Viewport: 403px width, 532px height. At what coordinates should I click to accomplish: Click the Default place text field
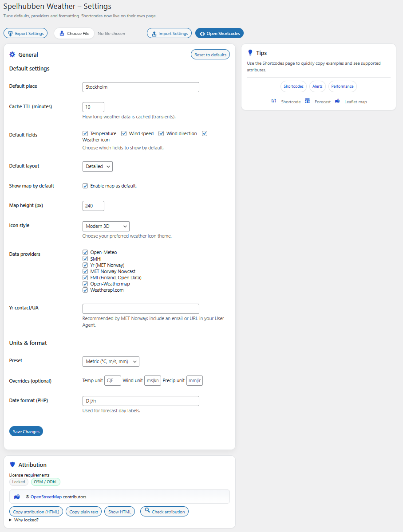click(141, 87)
